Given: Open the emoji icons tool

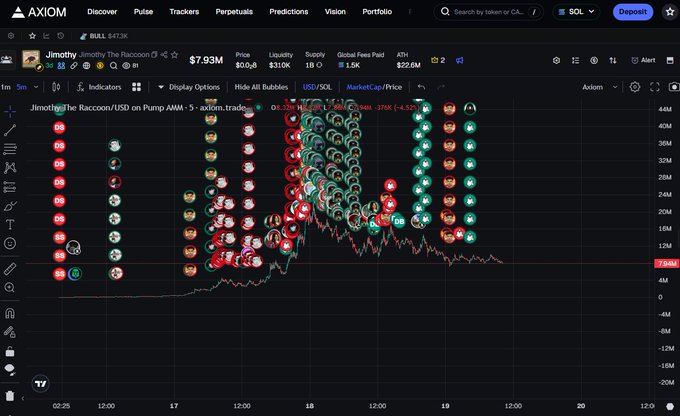Looking at the screenshot, I should pyautogui.click(x=10, y=243).
